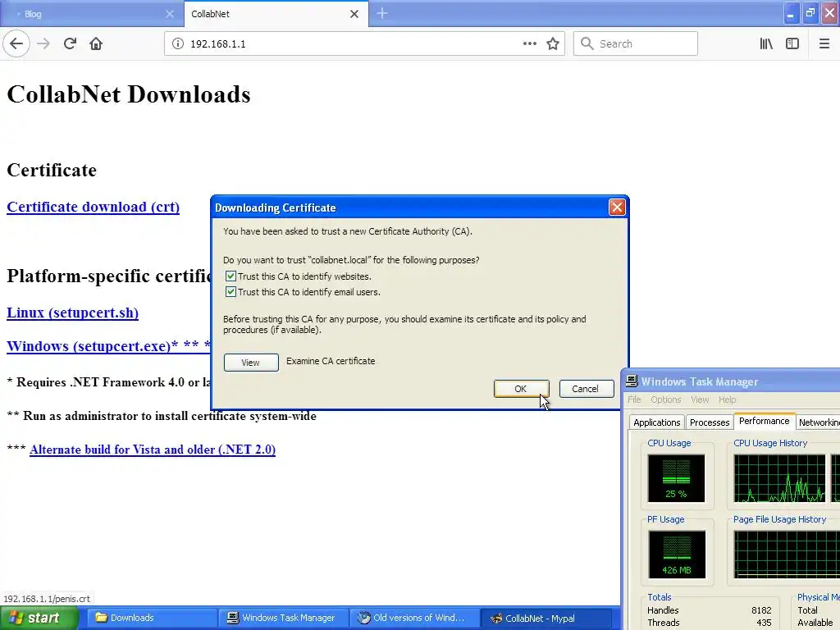The image size is (840, 630).
Task: Confirm the certificate dialog with OK
Action: (521, 389)
